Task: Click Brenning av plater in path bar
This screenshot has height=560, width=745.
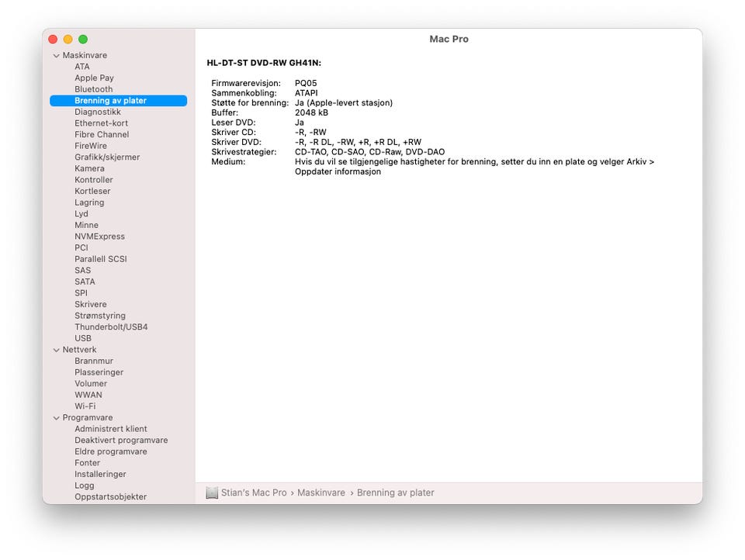Action: tap(395, 493)
